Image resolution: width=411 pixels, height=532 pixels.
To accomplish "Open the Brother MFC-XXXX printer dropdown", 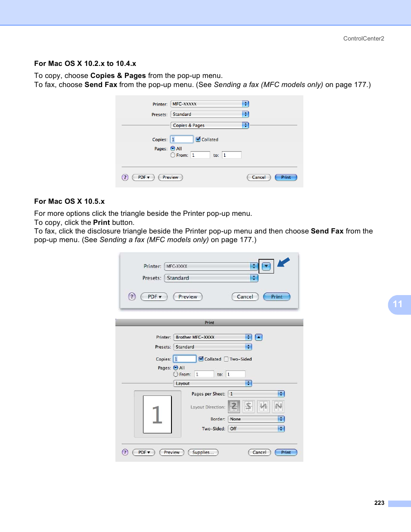I will (213, 337).
